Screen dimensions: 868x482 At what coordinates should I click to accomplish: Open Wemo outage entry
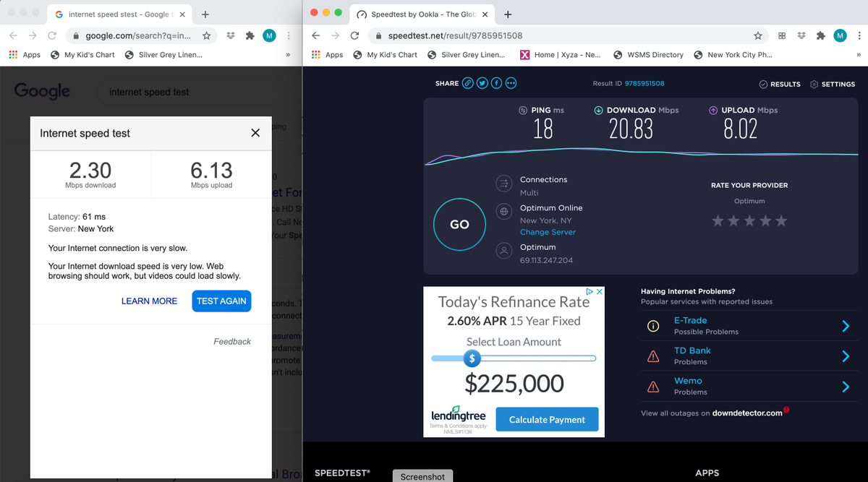pos(748,387)
